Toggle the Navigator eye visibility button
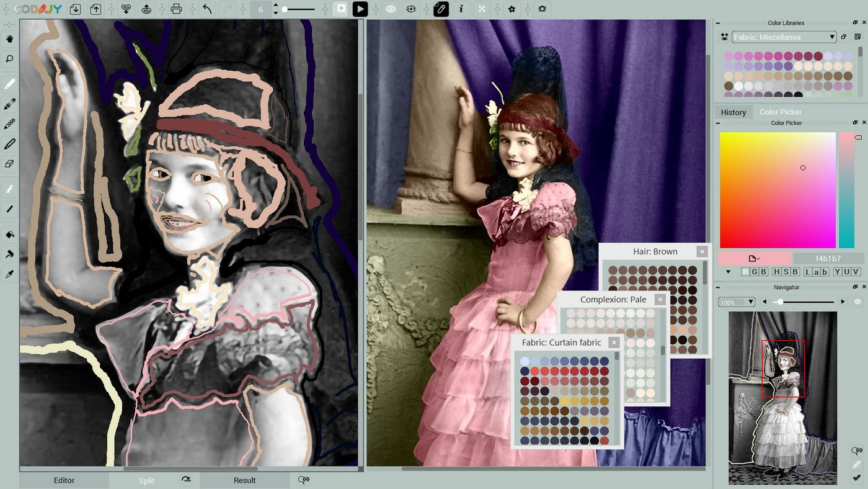Image resolution: width=868 pixels, height=489 pixels. pos(858,302)
